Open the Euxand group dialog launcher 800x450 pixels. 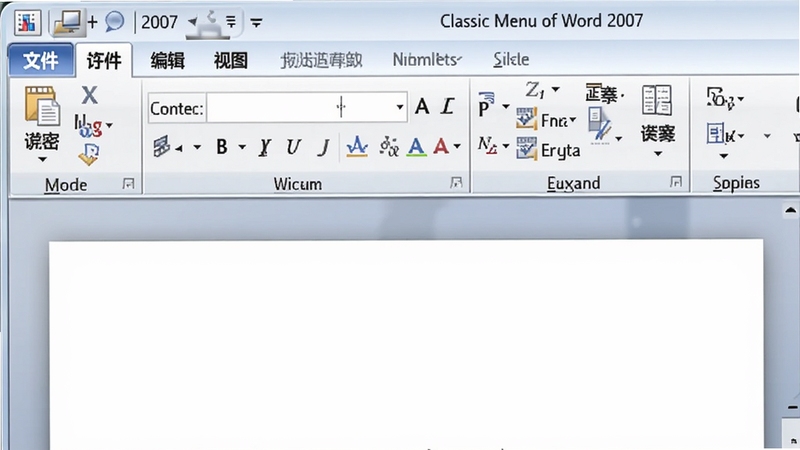676,182
